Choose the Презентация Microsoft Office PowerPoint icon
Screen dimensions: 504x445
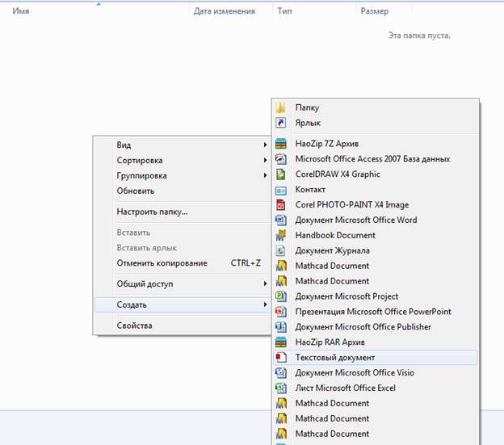[x=281, y=312]
